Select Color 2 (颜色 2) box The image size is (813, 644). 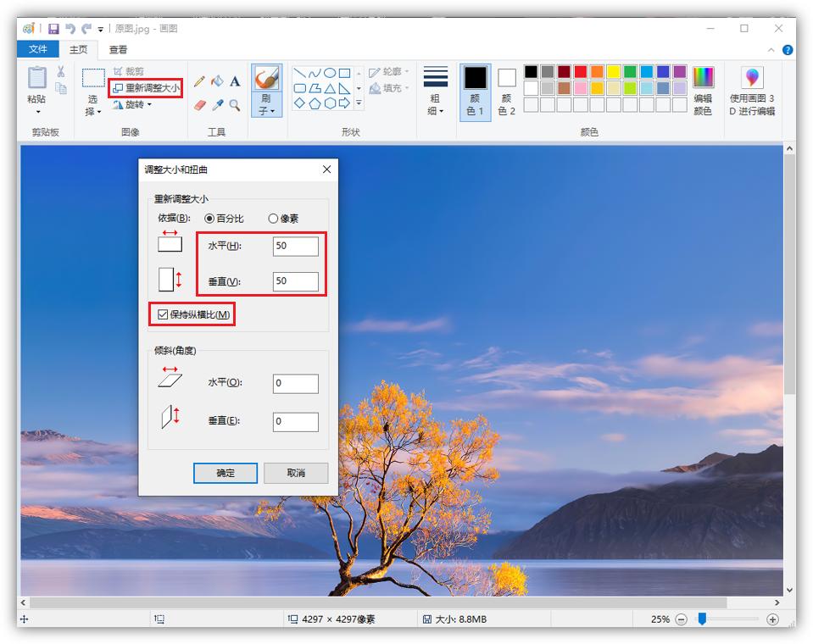pyautogui.click(x=507, y=92)
